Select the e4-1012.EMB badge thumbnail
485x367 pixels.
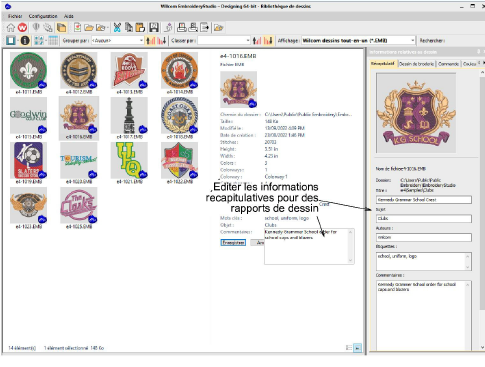pyautogui.click(x=79, y=70)
